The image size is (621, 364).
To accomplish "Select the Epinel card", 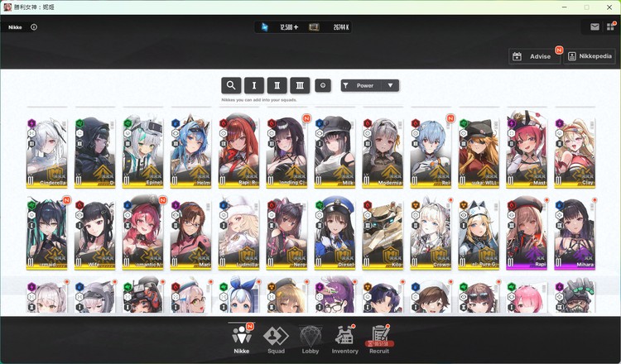I will tap(142, 152).
